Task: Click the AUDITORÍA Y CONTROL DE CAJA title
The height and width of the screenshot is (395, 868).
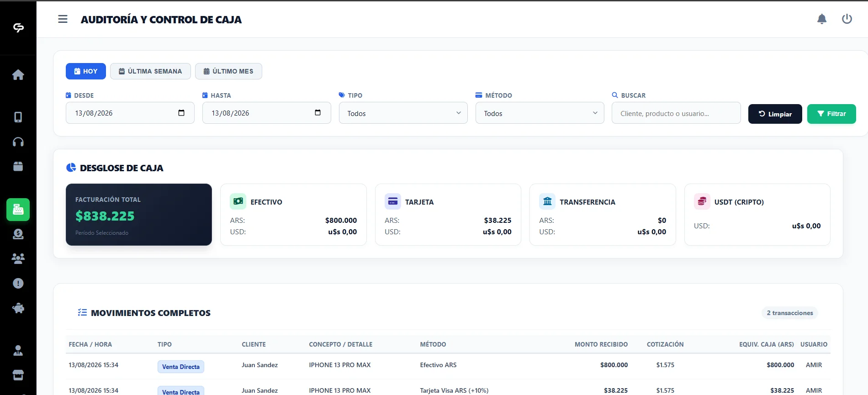Action: [161, 20]
